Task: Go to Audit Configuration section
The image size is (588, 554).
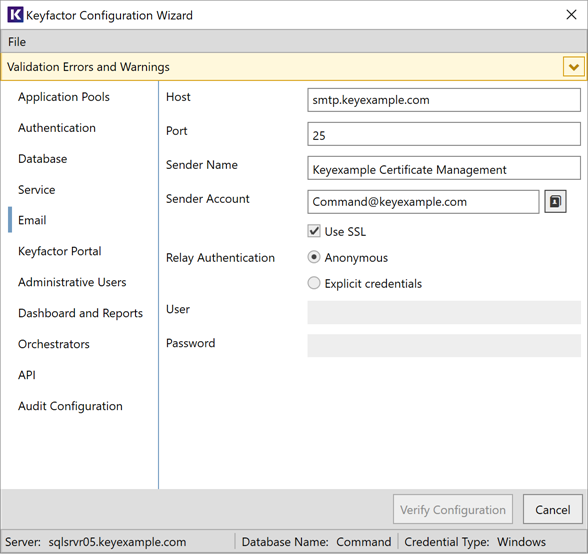Action: (x=70, y=406)
